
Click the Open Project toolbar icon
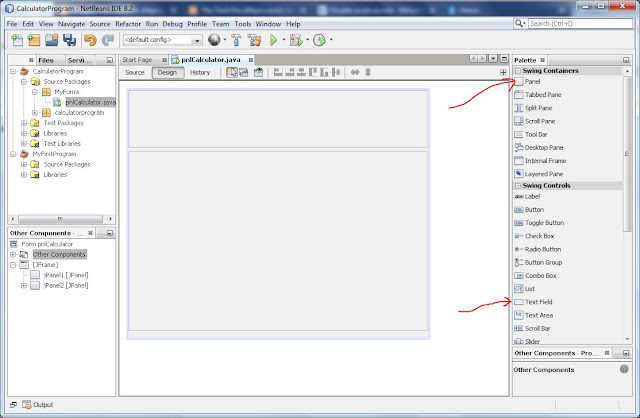point(51,40)
